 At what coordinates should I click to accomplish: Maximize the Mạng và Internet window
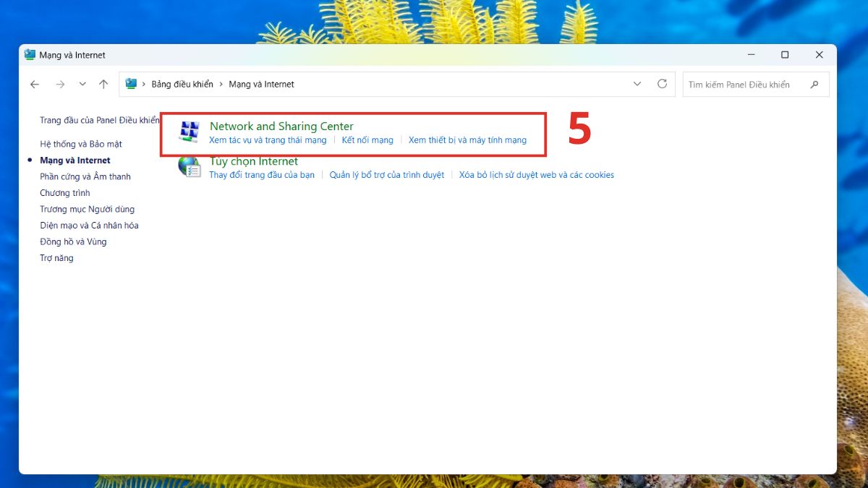click(785, 55)
